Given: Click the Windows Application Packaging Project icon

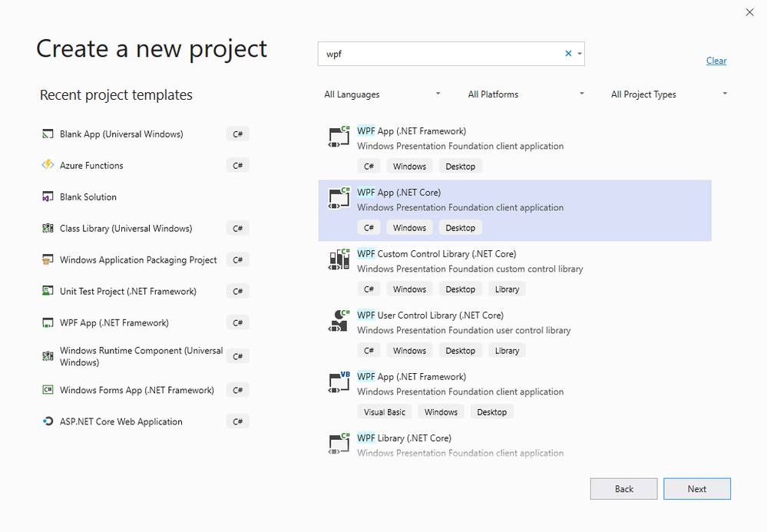Looking at the screenshot, I should point(48,260).
